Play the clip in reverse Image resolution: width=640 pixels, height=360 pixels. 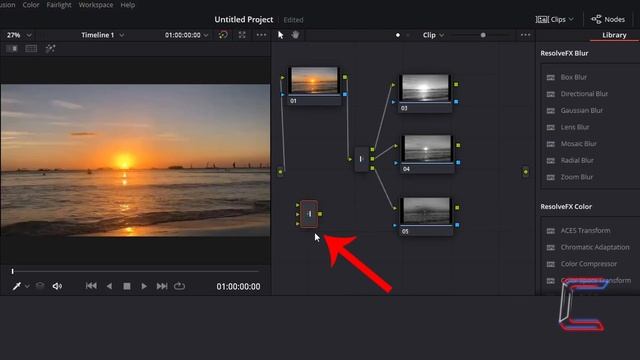pyautogui.click(x=109, y=286)
